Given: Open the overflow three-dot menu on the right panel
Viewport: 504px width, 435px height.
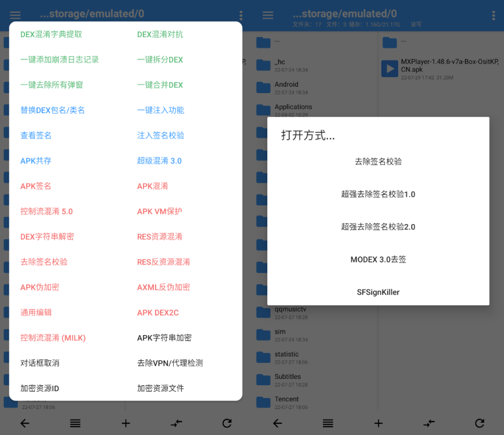Looking at the screenshot, I should click(x=494, y=15).
